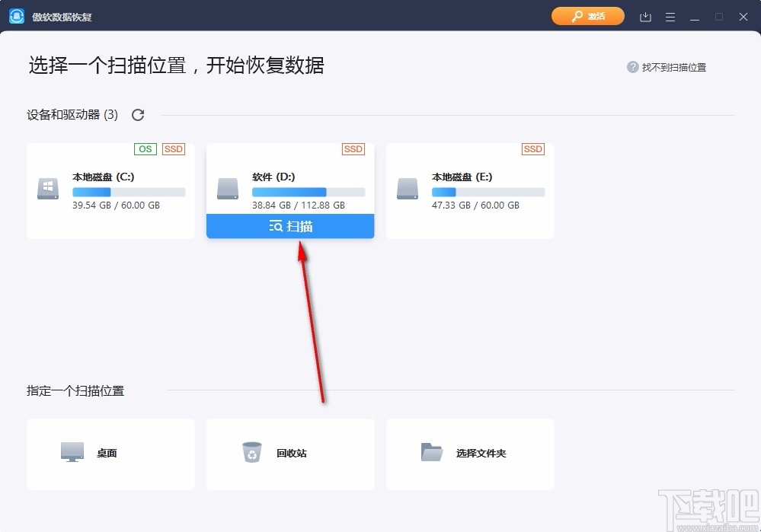Select the 软件 (D:) drive card
Screen dimensions: 761x532
tap(289, 179)
